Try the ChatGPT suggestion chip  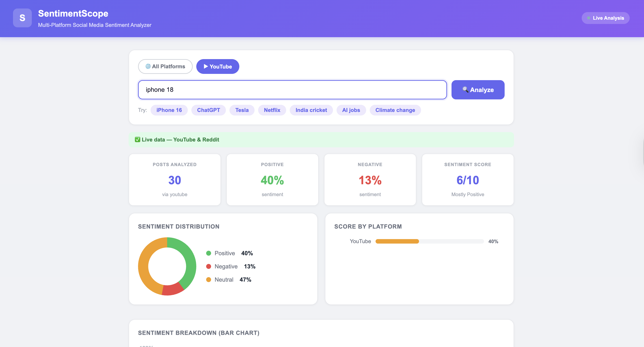(208, 110)
